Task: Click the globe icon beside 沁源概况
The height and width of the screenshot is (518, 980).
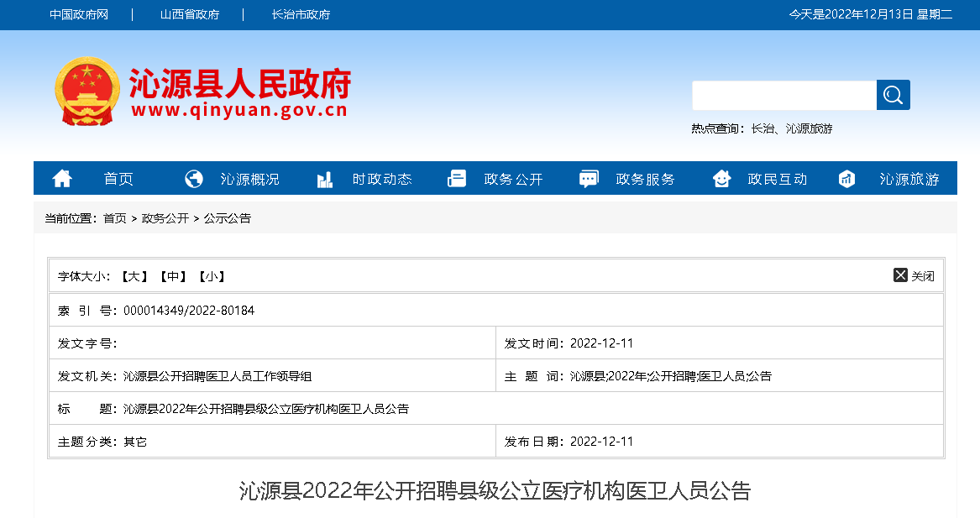Action: point(194,179)
